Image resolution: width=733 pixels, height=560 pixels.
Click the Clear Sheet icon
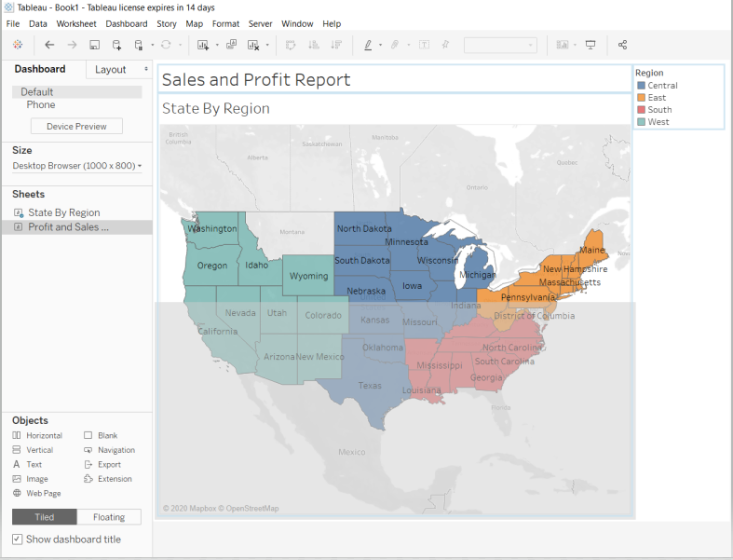pyautogui.click(x=253, y=45)
